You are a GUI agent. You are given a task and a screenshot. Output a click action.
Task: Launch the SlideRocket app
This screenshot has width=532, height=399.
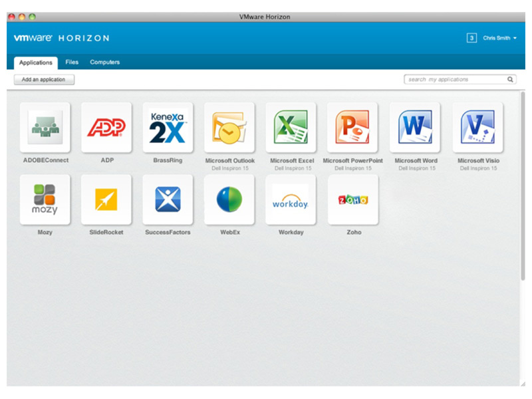[x=106, y=199]
